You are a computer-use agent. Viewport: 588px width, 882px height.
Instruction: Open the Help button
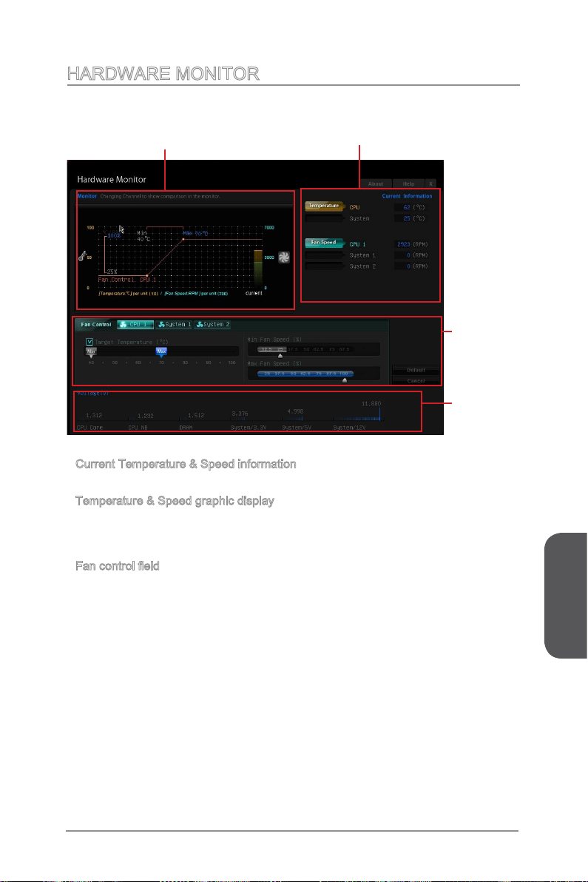tap(409, 184)
